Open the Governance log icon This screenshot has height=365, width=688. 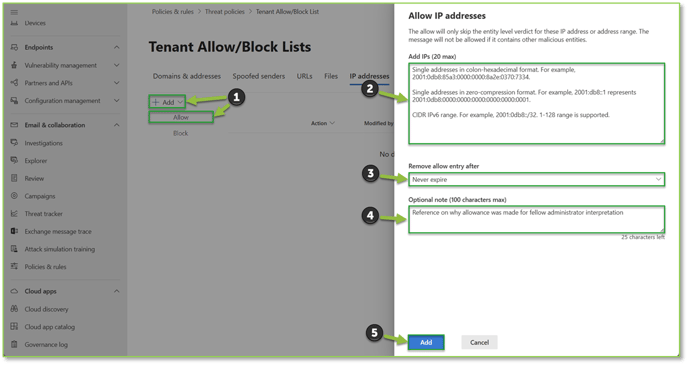click(14, 344)
